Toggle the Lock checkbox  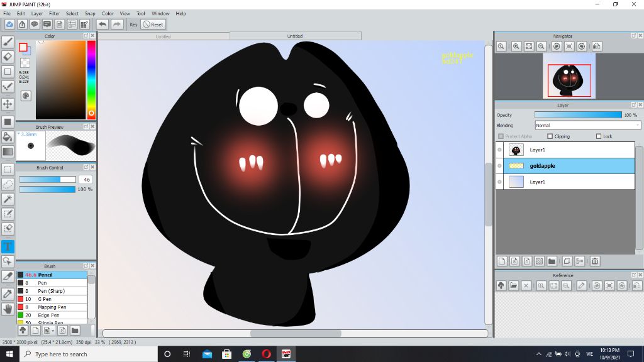[599, 136]
